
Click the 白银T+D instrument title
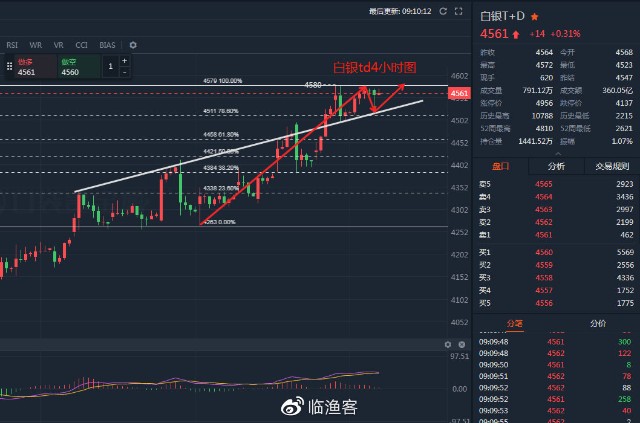[x=502, y=16]
